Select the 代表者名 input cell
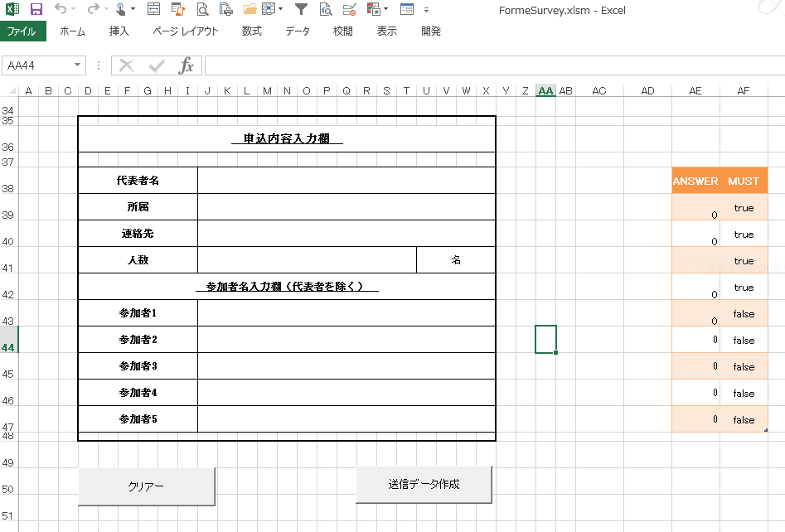 (x=346, y=181)
